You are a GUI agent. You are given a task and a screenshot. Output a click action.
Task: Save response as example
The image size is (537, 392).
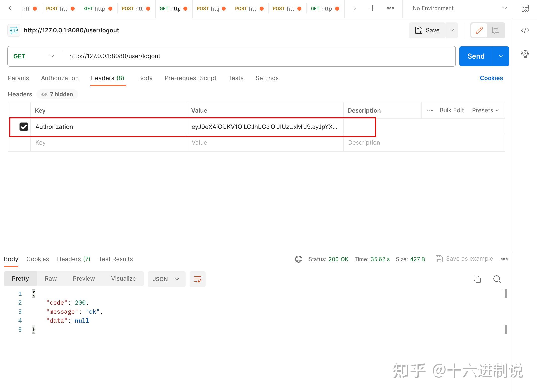pos(465,259)
